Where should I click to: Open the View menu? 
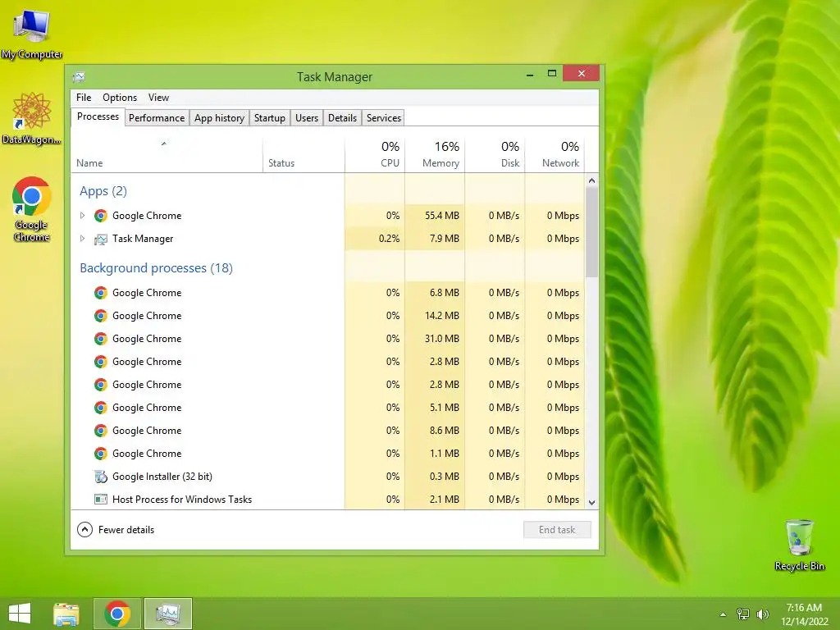click(x=158, y=98)
